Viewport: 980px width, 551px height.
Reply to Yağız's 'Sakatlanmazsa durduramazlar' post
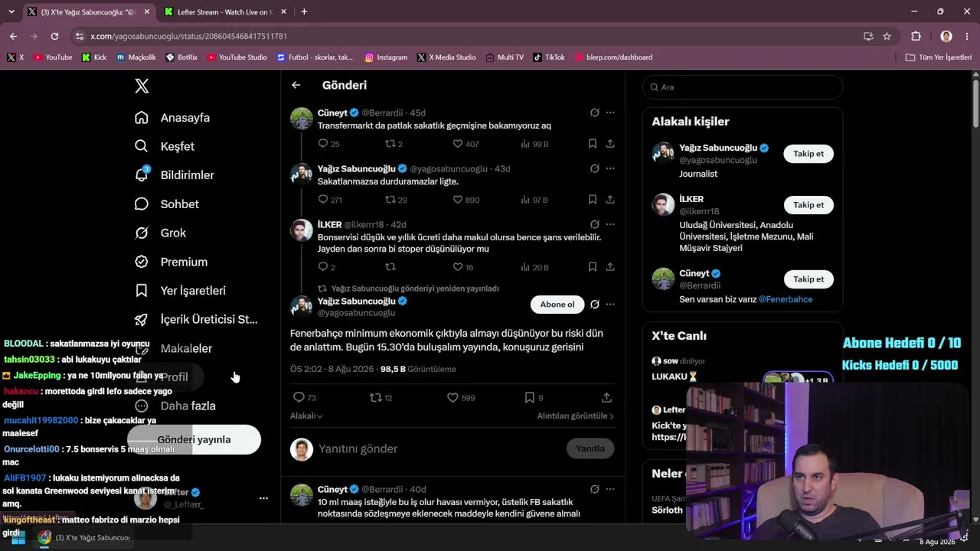(323, 200)
